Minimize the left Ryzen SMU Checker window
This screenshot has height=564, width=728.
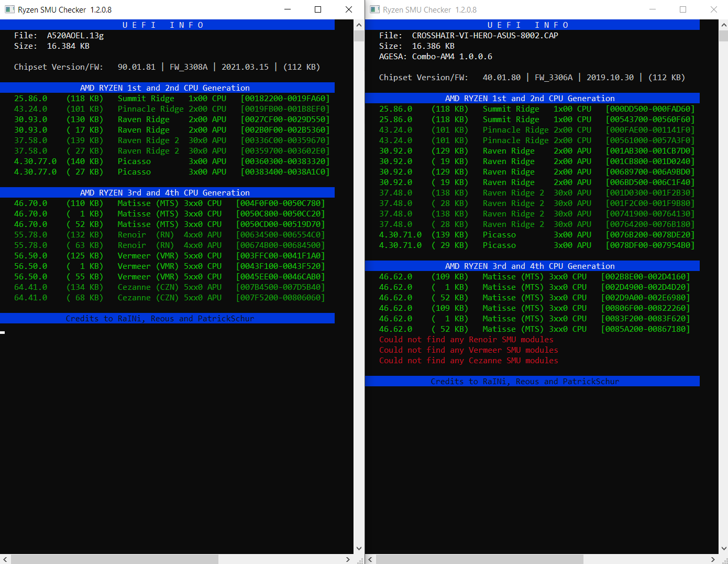[x=288, y=9]
